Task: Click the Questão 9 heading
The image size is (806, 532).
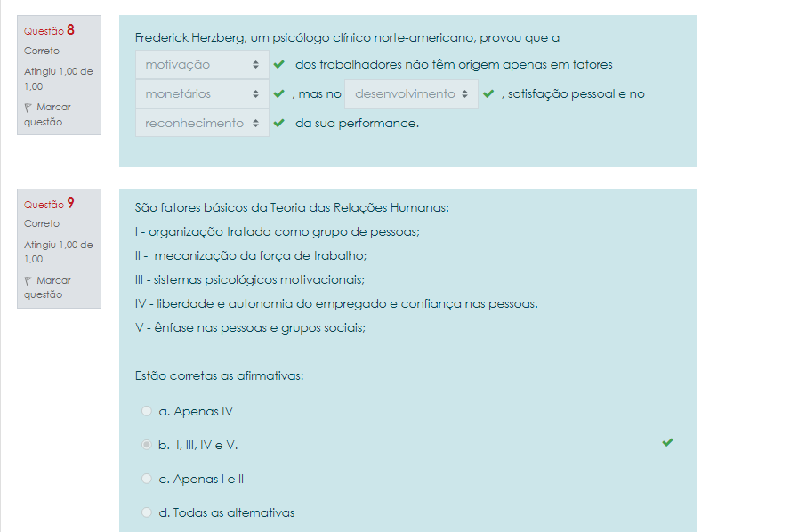Action: tap(49, 204)
